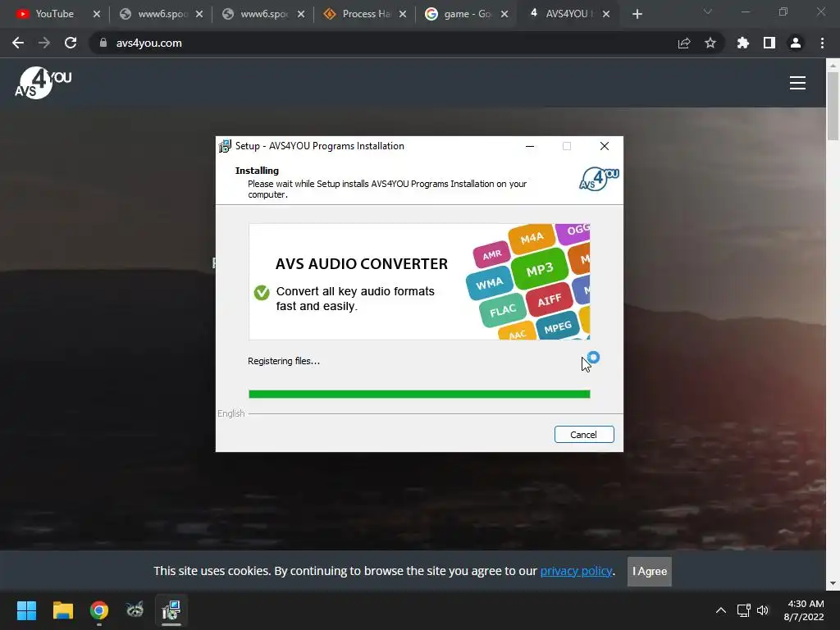Minimize the Setup installer window
Image resolution: width=840 pixels, height=630 pixels.
[x=530, y=146]
